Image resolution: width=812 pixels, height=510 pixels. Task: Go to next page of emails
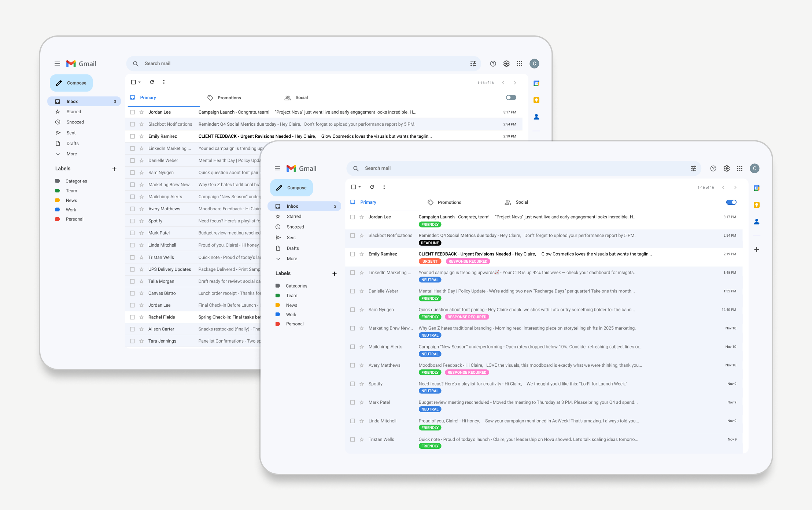pos(735,187)
